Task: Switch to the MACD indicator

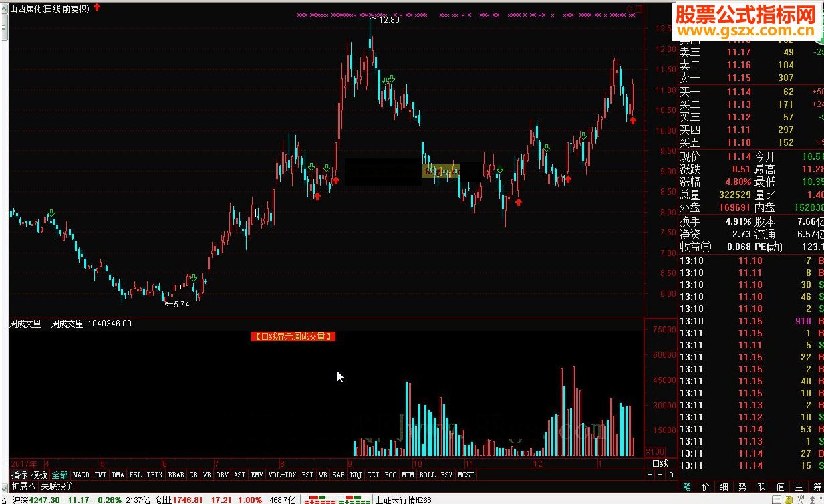Action: point(81,475)
